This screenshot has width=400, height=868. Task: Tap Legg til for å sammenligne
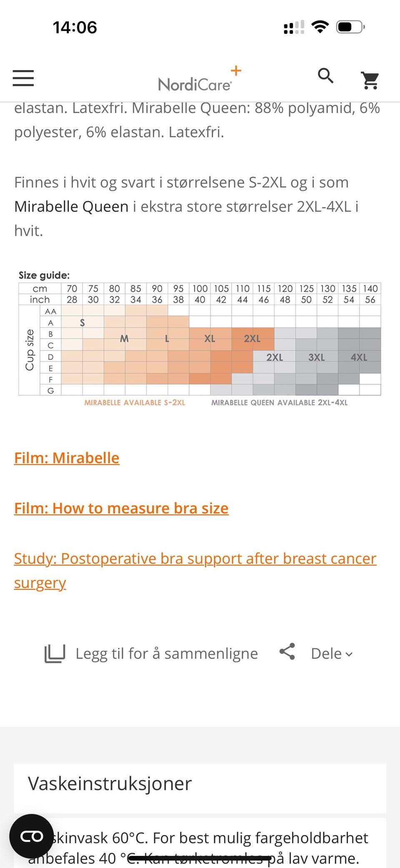tap(166, 654)
